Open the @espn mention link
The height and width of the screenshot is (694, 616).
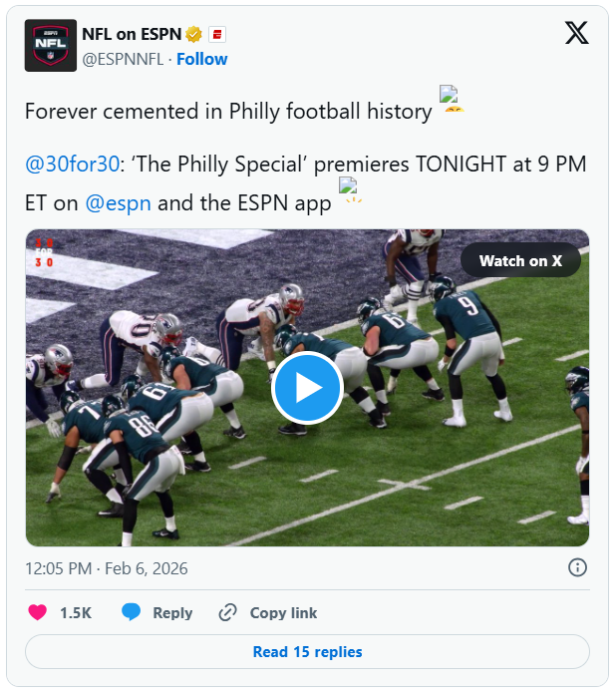118,202
